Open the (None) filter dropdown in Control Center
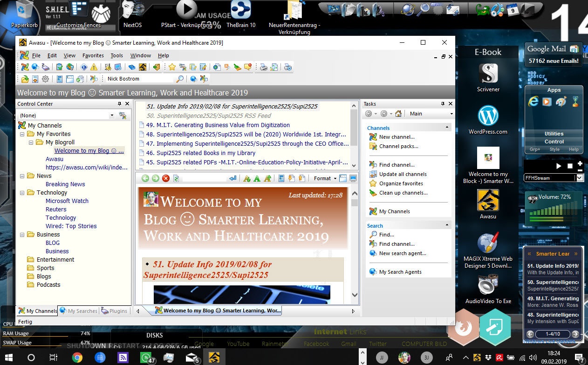The height and width of the screenshot is (365, 588). 112,115
